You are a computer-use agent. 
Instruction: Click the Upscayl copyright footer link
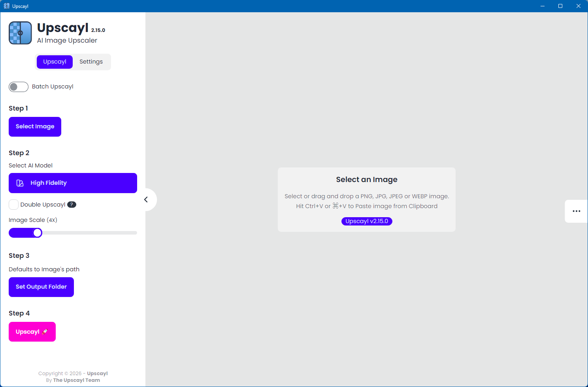point(97,374)
